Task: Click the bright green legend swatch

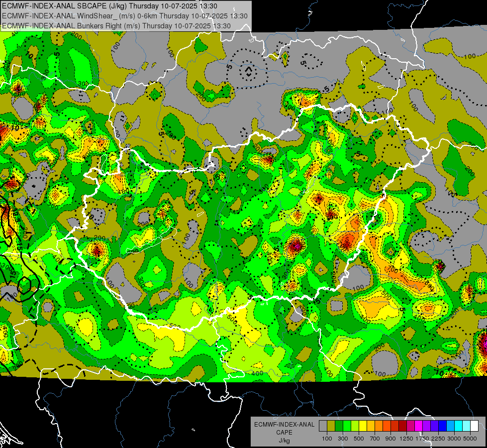Action: (347, 426)
